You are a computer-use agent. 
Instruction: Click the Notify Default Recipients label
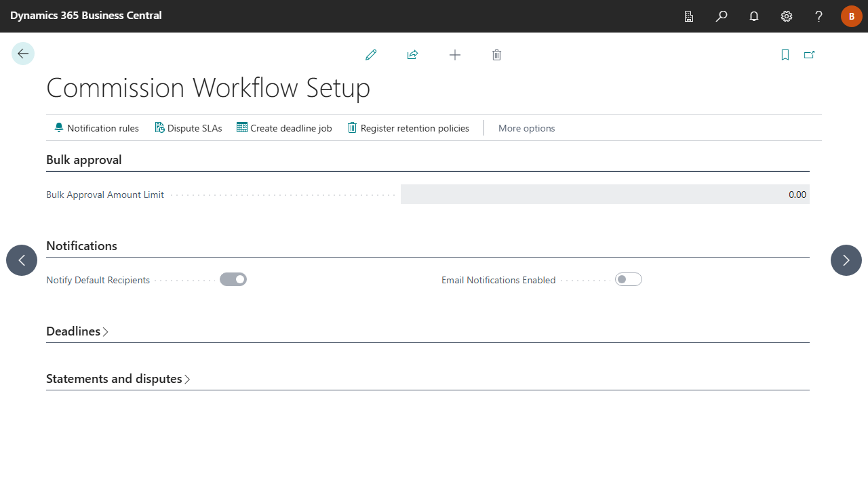[x=98, y=280]
